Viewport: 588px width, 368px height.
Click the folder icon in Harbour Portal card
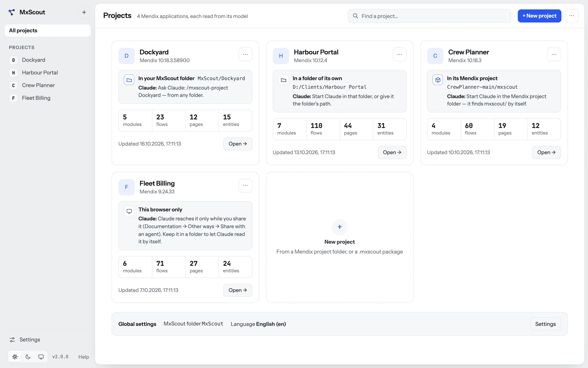click(283, 80)
